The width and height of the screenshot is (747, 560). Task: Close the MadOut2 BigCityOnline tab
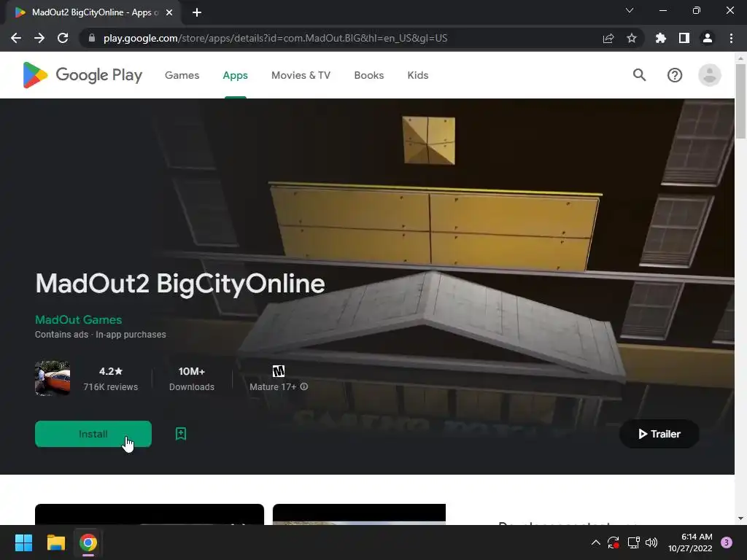pyautogui.click(x=169, y=12)
